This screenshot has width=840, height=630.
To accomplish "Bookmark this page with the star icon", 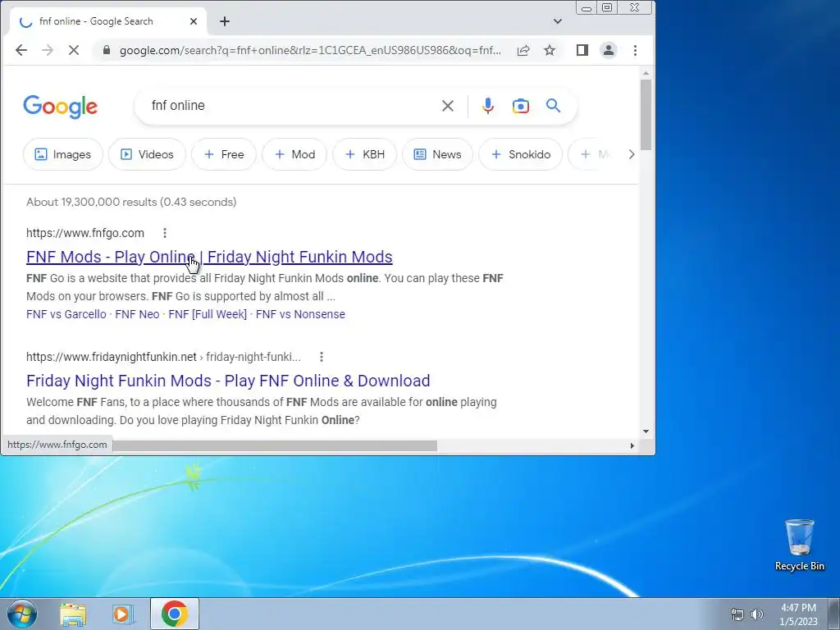I will click(549, 50).
